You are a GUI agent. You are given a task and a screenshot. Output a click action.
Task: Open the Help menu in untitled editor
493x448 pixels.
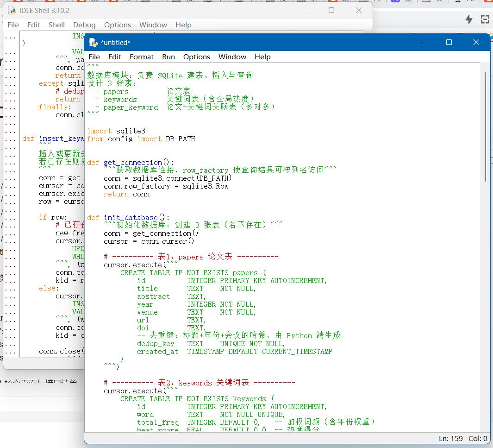click(262, 57)
